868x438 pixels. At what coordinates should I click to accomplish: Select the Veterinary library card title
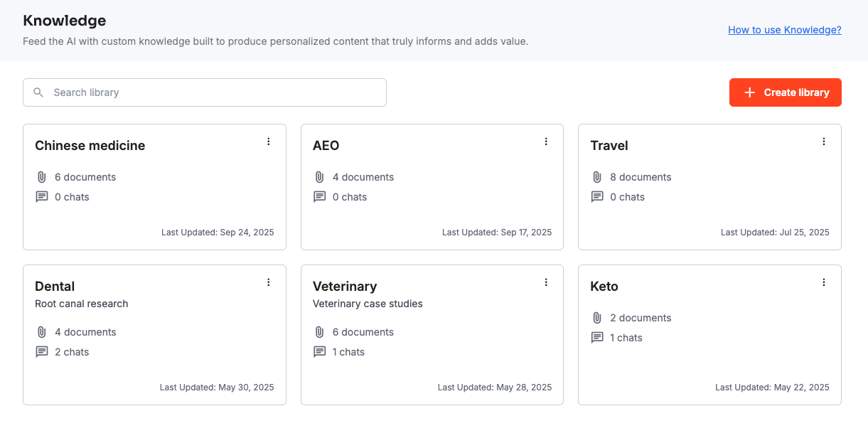click(345, 287)
